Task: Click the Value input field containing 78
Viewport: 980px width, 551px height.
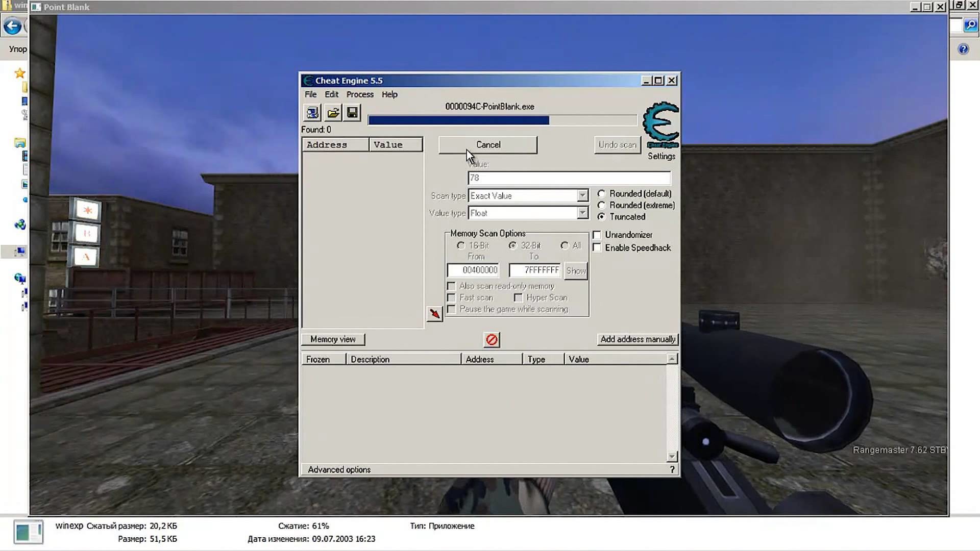Action: click(569, 178)
